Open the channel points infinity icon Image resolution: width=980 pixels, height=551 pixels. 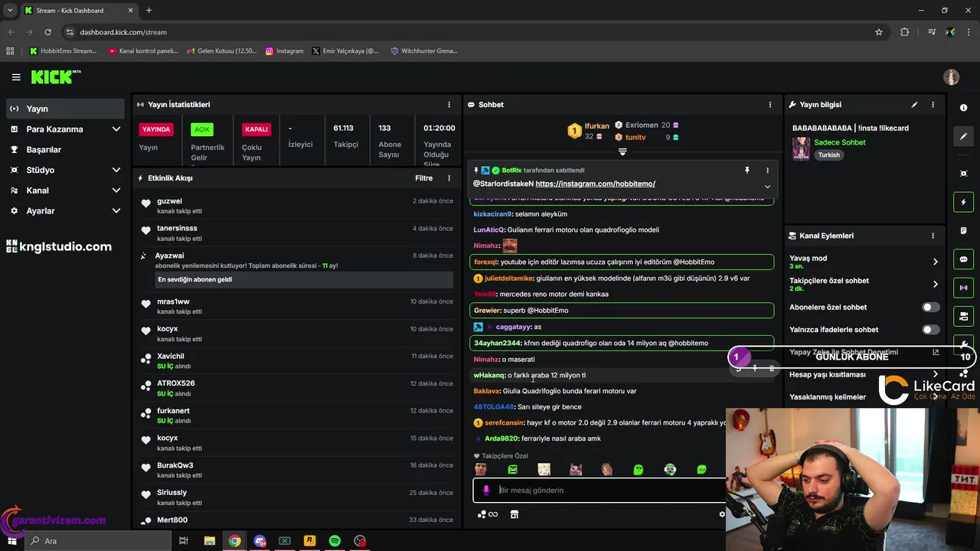(x=488, y=514)
